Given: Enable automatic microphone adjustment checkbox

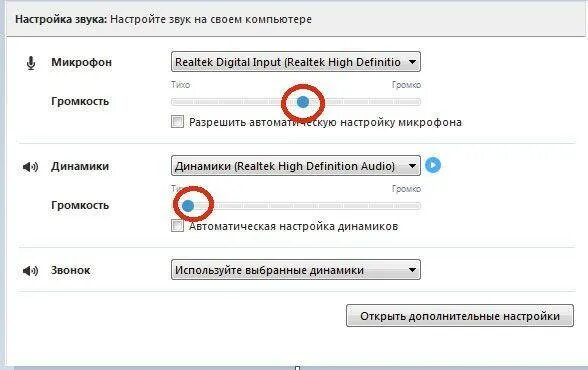Looking at the screenshot, I should [x=177, y=122].
